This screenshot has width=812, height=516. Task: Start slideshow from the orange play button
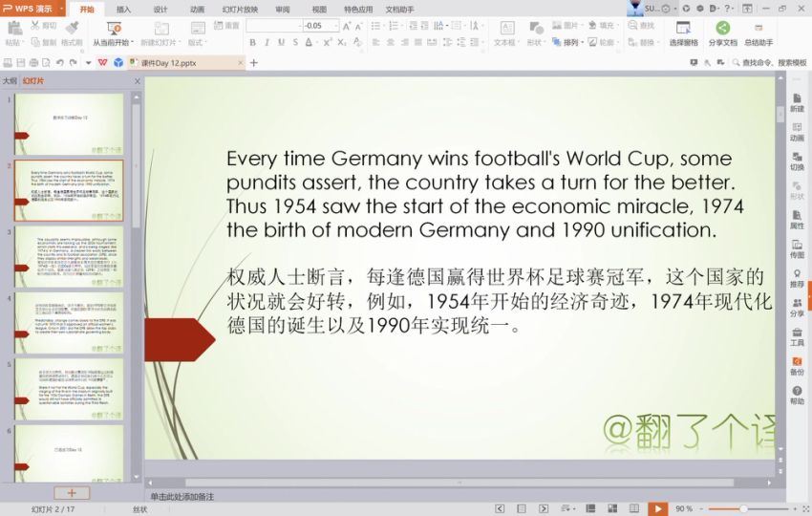657,508
